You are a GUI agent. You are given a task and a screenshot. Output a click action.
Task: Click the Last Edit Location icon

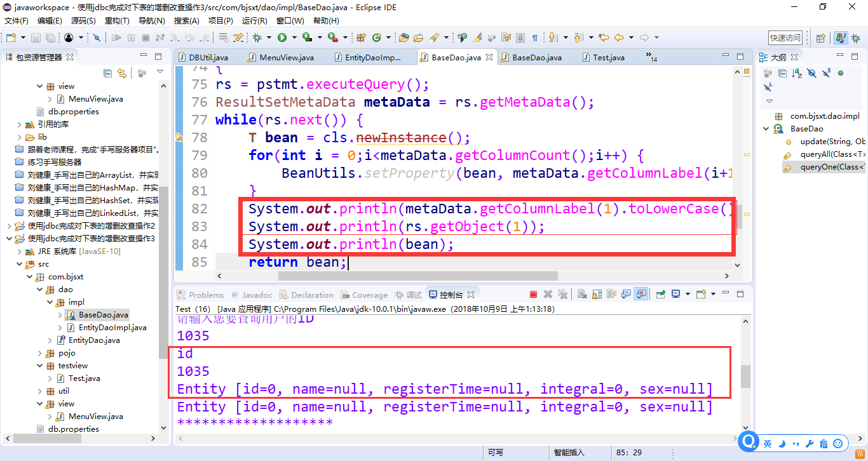tap(604, 37)
